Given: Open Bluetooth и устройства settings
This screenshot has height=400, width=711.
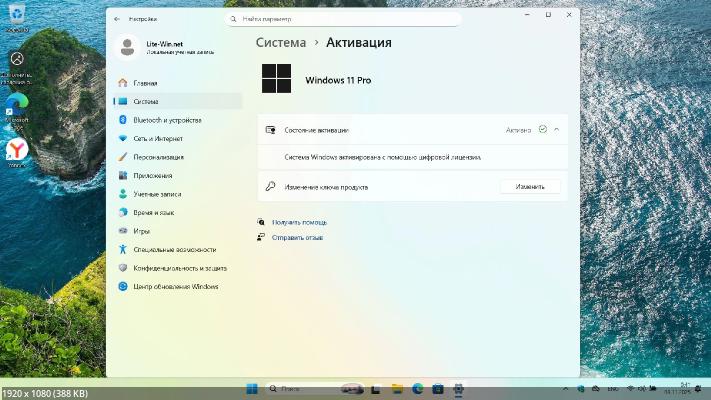Looking at the screenshot, I should pyautogui.click(x=165, y=120).
